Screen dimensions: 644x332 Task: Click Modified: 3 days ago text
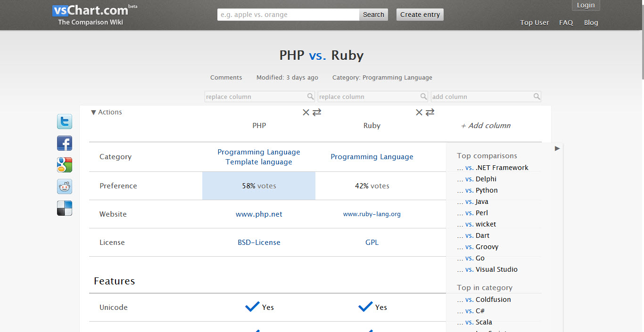pyautogui.click(x=287, y=78)
